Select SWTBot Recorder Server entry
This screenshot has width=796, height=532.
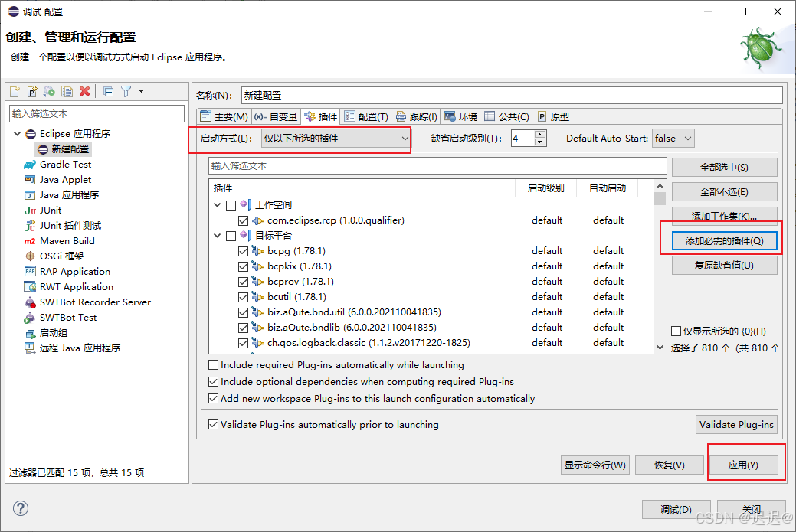[95, 302]
